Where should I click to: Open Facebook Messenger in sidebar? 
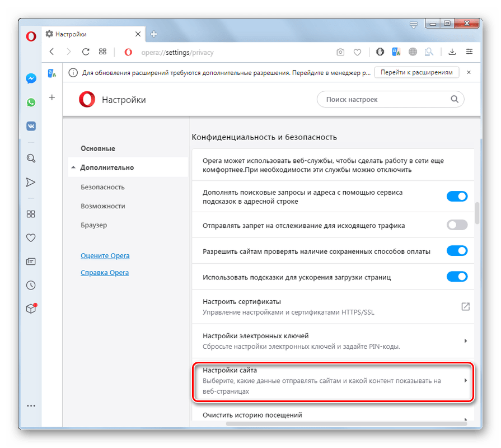(x=31, y=78)
